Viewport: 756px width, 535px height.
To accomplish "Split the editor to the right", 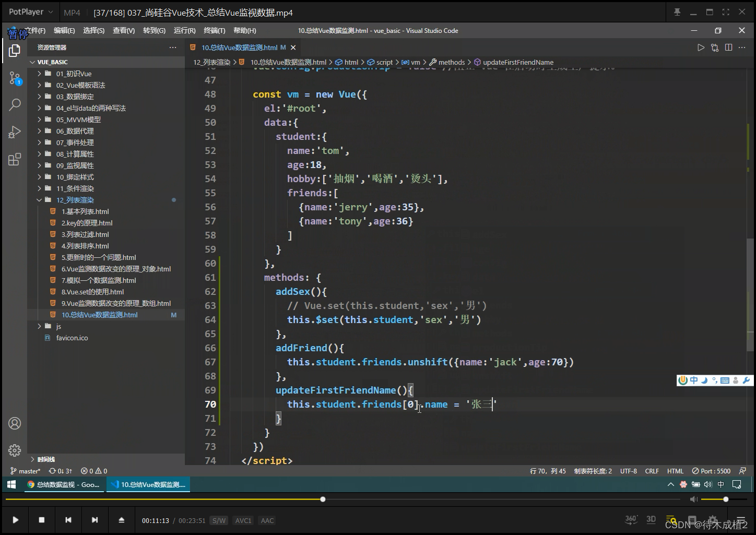I will click(729, 47).
